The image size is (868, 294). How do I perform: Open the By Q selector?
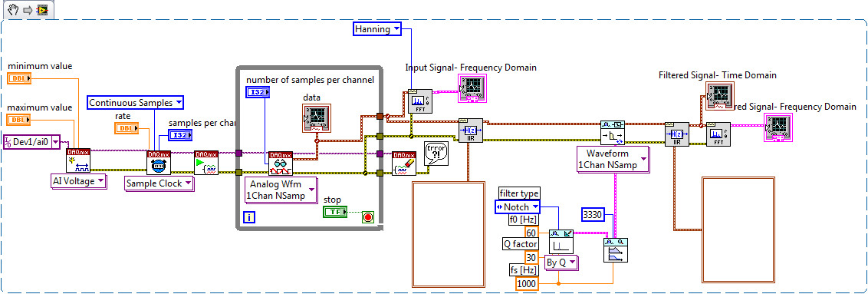pyautogui.click(x=561, y=263)
